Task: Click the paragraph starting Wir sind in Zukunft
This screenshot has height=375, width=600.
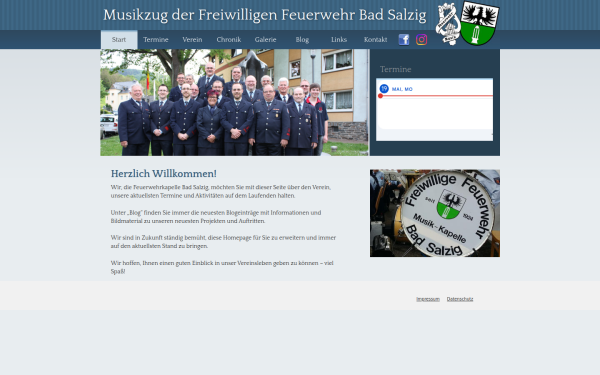Action: coord(223,242)
